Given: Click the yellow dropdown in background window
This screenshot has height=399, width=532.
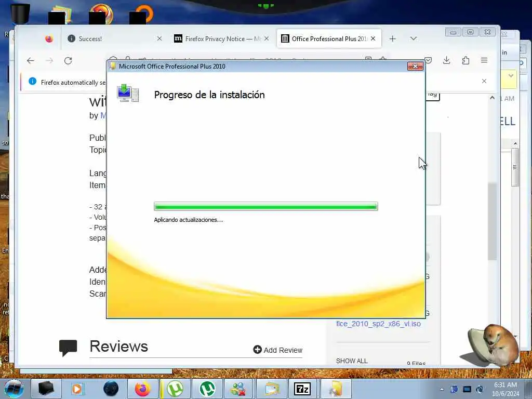Looking at the screenshot, I should coord(511,76).
